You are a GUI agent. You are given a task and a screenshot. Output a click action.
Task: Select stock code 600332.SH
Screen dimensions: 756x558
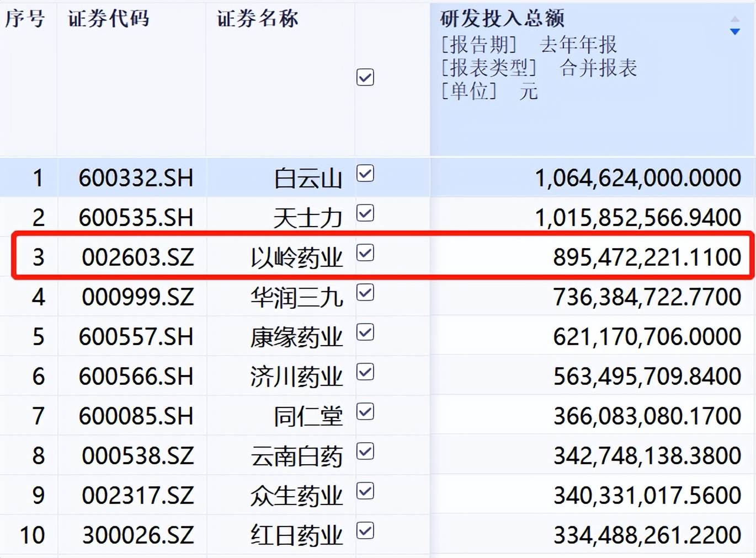click(x=137, y=178)
